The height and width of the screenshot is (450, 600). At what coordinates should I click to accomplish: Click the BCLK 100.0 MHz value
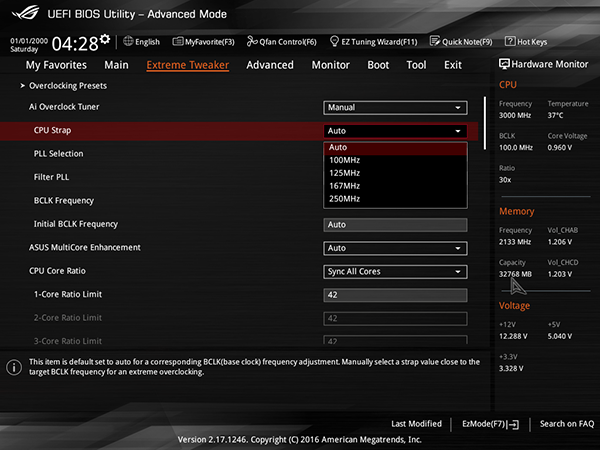[515, 148]
